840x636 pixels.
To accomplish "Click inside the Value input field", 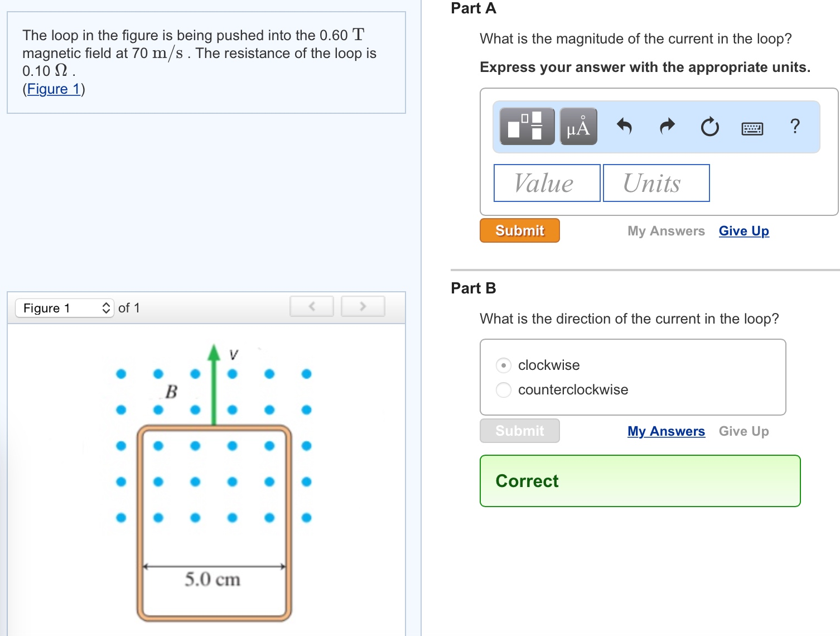I will click(x=546, y=182).
